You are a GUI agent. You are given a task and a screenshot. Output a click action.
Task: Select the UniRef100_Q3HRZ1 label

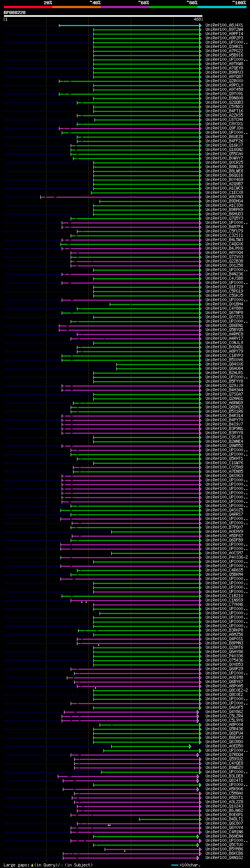click(x=224, y=47)
